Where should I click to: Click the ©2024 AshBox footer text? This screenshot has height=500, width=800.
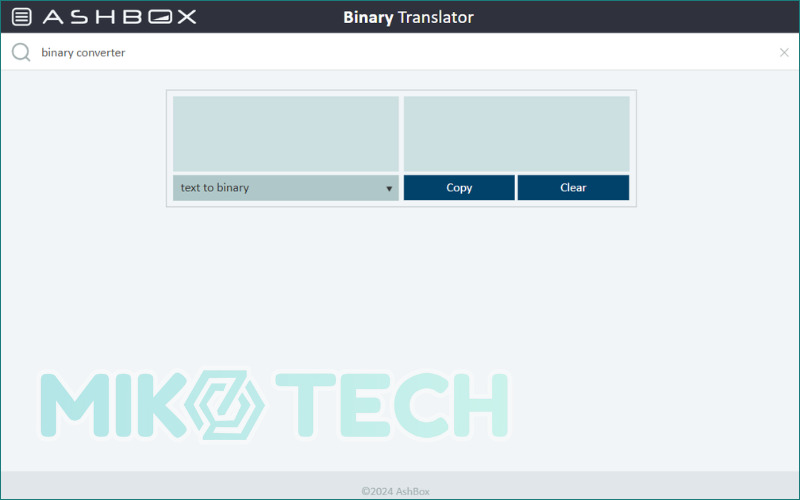click(395, 491)
